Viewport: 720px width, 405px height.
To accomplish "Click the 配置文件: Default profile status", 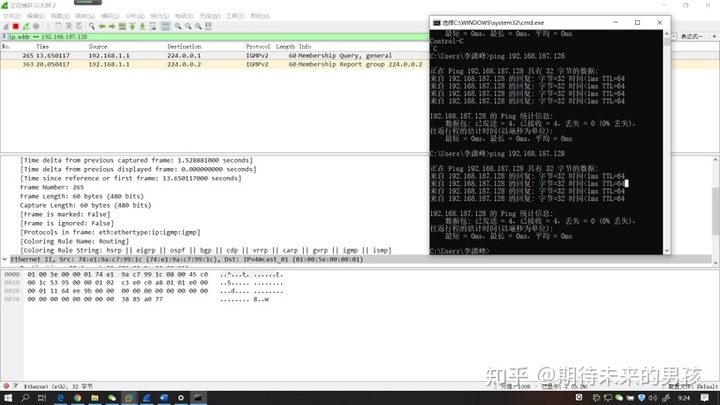I will [x=693, y=386].
